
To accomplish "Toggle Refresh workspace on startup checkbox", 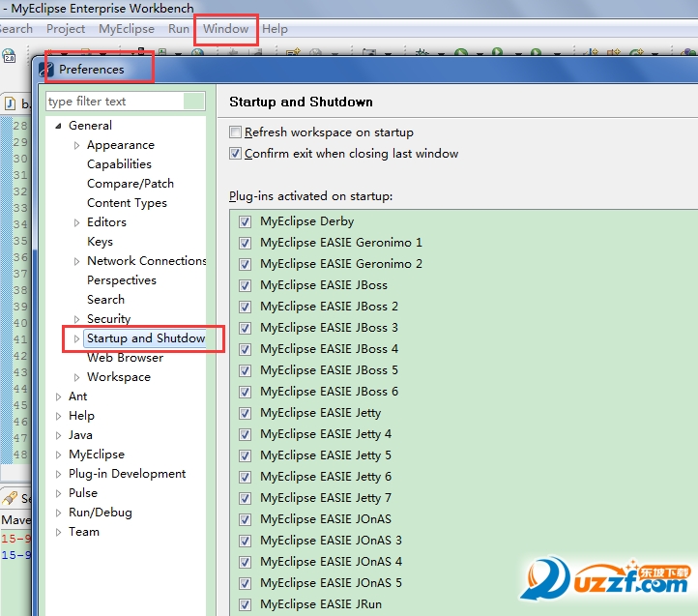I will point(235,132).
